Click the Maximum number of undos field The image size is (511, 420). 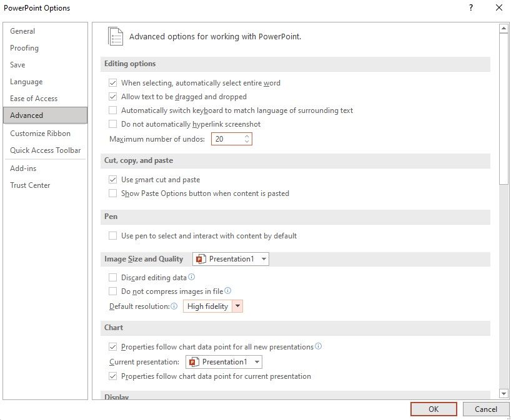click(x=227, y=139)
